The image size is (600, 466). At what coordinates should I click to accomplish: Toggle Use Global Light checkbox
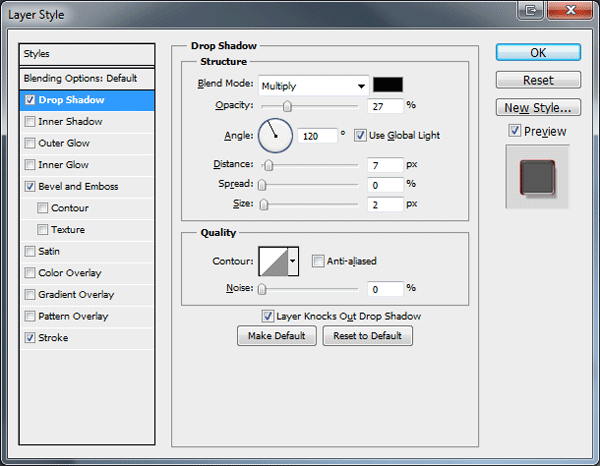[360, 135]
